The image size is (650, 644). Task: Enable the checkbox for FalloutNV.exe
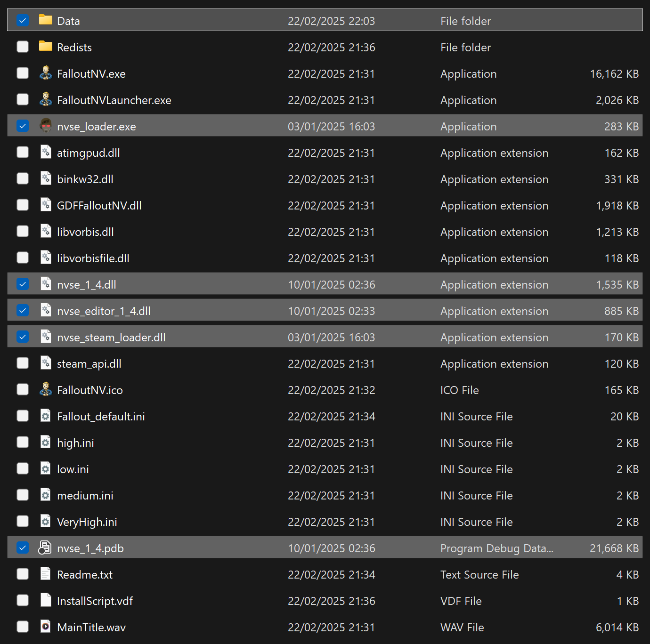tap(23, 73)
